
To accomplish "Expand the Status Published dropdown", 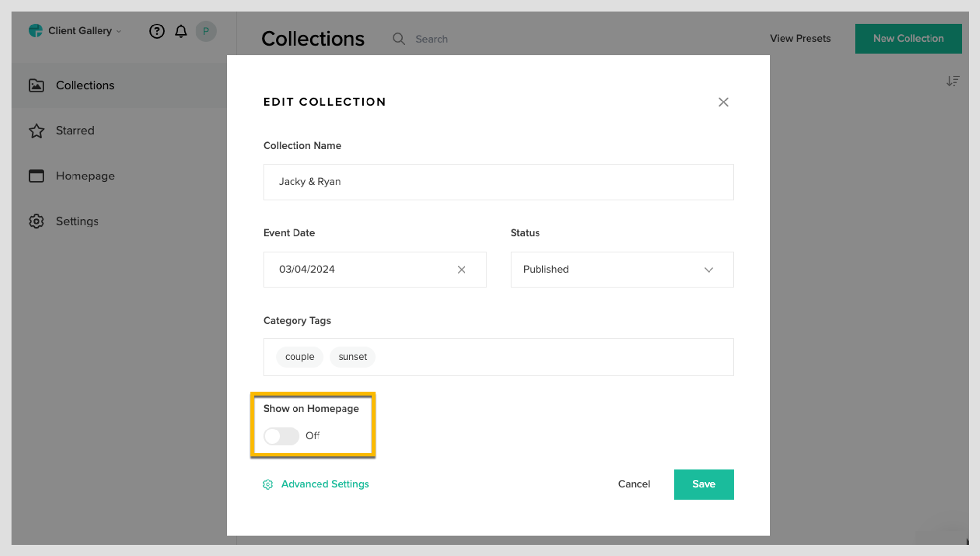I will pos(621,270).
